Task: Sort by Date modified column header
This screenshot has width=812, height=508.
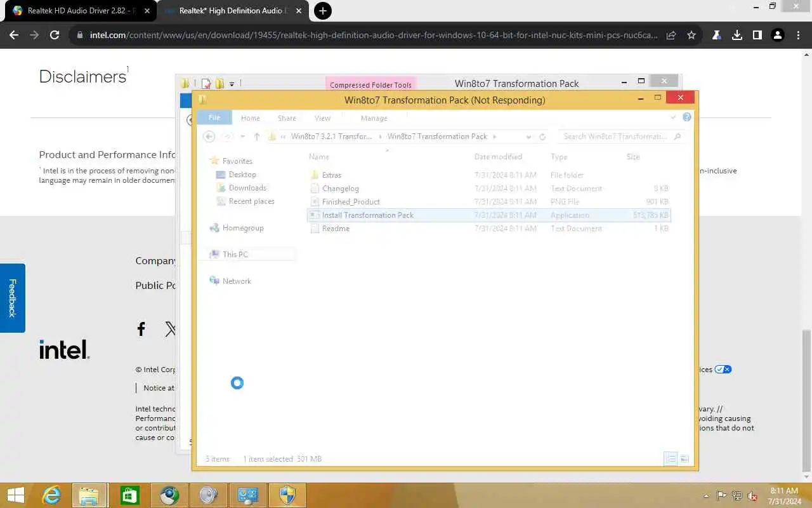Action: (498, 157)
